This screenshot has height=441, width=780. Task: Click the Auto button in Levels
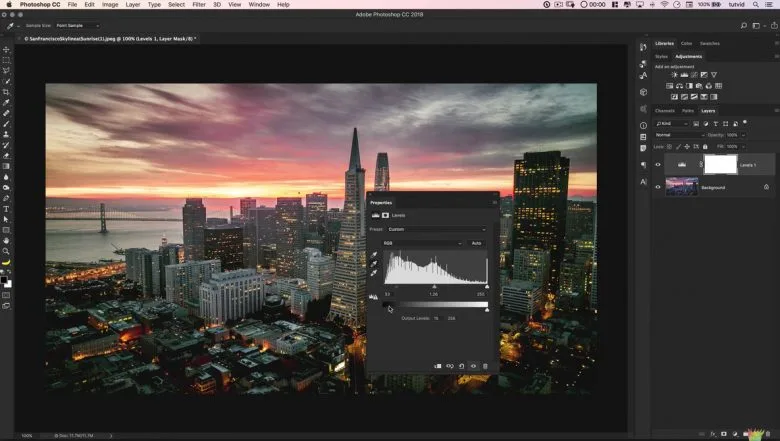click(476, 243)
